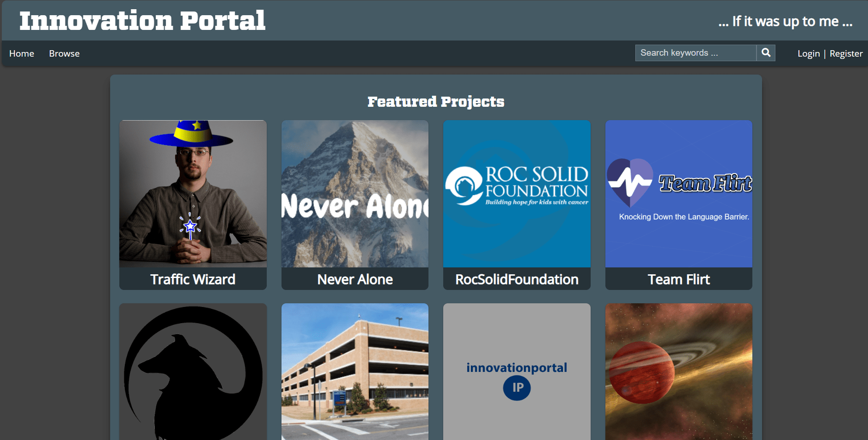
Task: Open the Roc Solid Foundation logo image
Action: (517, 194)
